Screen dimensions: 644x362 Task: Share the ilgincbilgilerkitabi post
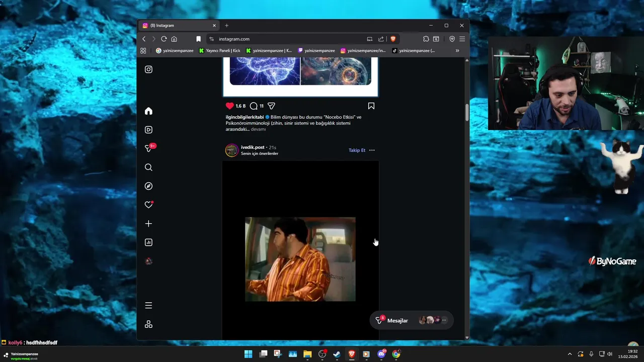pyautogui.click(x=271, y=106)
